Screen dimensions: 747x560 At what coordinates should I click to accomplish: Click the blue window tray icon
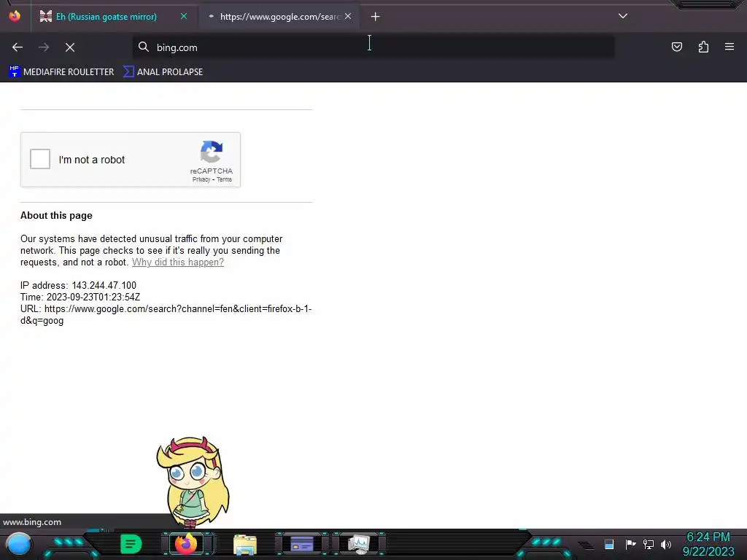point(609,544)
